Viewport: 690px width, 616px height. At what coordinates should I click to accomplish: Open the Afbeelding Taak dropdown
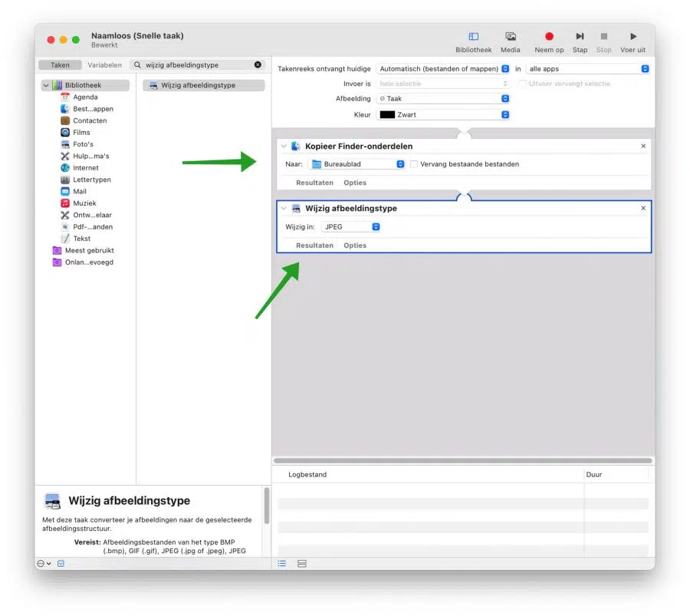click(x=442, y=99)
